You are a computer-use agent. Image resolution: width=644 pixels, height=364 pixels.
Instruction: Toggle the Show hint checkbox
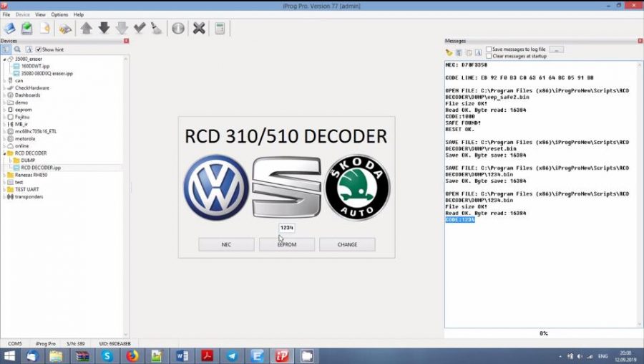tap(39, 49)
